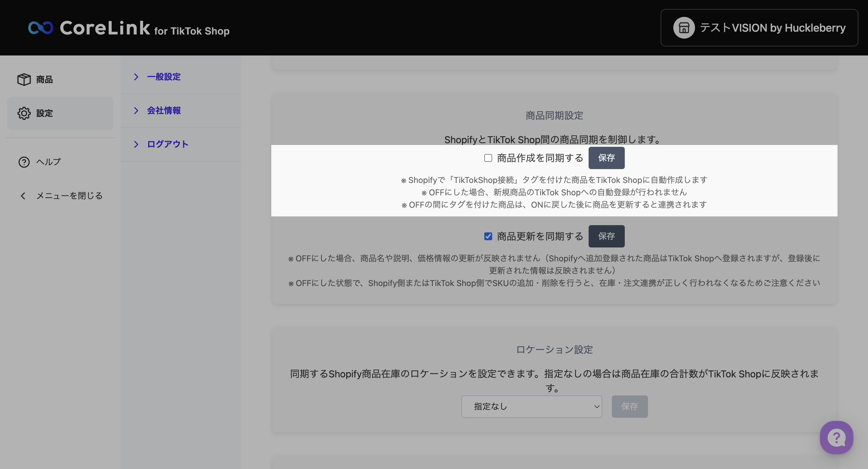The image size is (868, 469).
Task: Open the 一般設定 submenu item
Action: [x=164, y=77]
